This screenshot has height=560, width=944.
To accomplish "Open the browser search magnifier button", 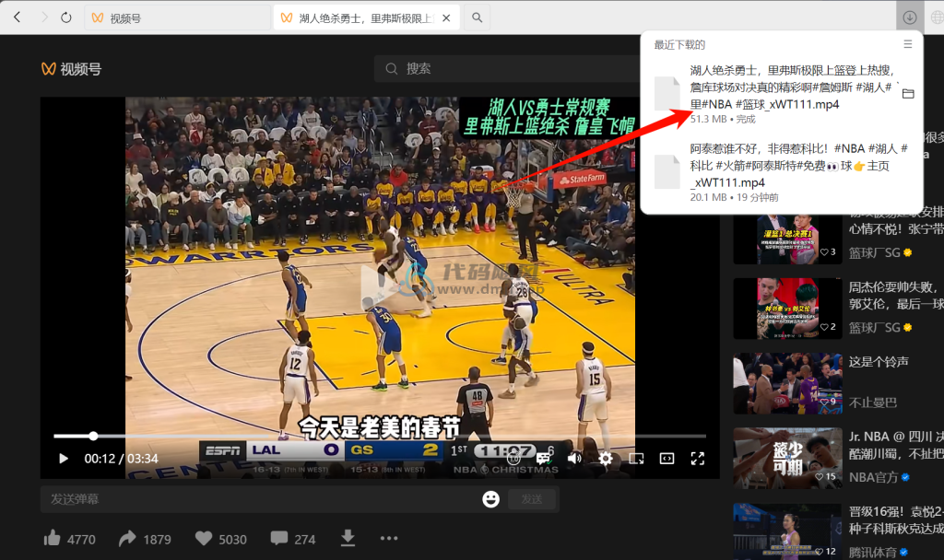I will (477, 18).
